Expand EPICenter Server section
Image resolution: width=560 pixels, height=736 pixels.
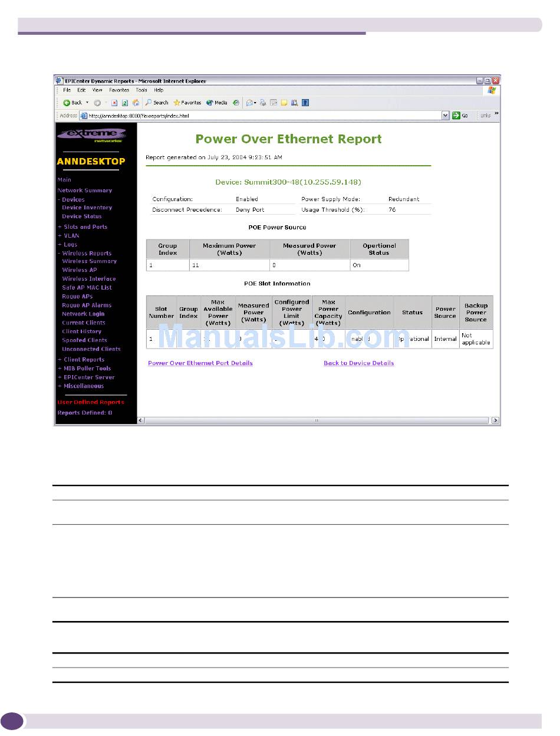pyautogui.click(x=86, y=377)
